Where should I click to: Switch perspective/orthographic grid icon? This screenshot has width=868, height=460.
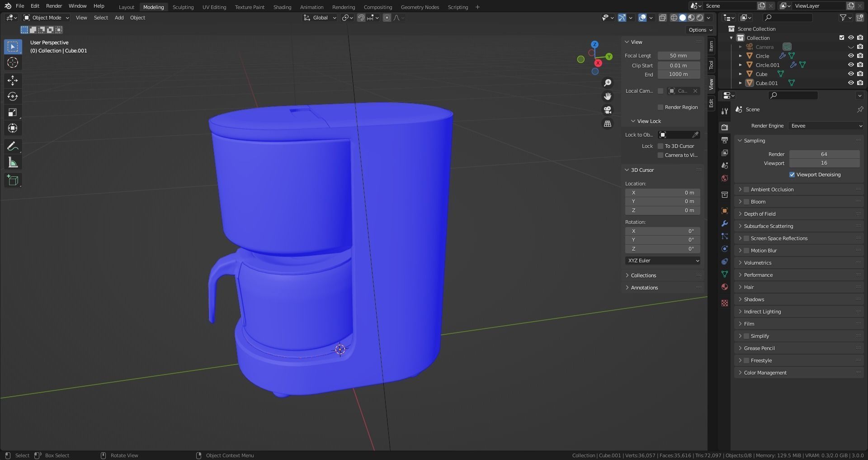coord(608,123)
